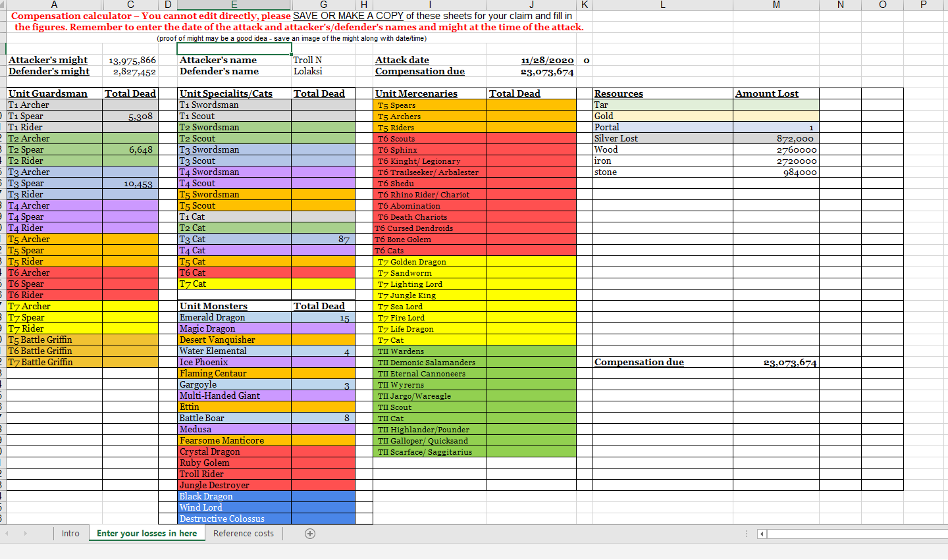The height and width of the screenshot is (560, 948).
Task: Select the Multi-Handed Giant cell
Action: tap(234, 396)
